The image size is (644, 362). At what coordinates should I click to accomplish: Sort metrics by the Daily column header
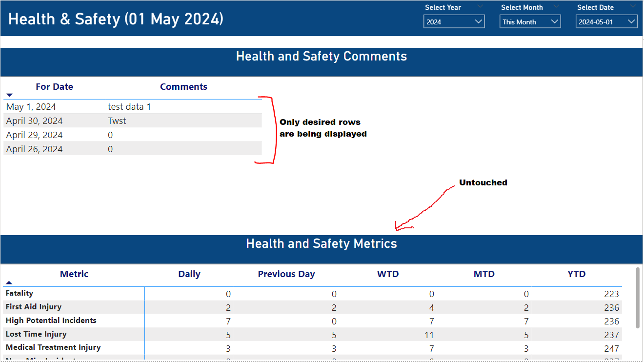pos(189,274)
